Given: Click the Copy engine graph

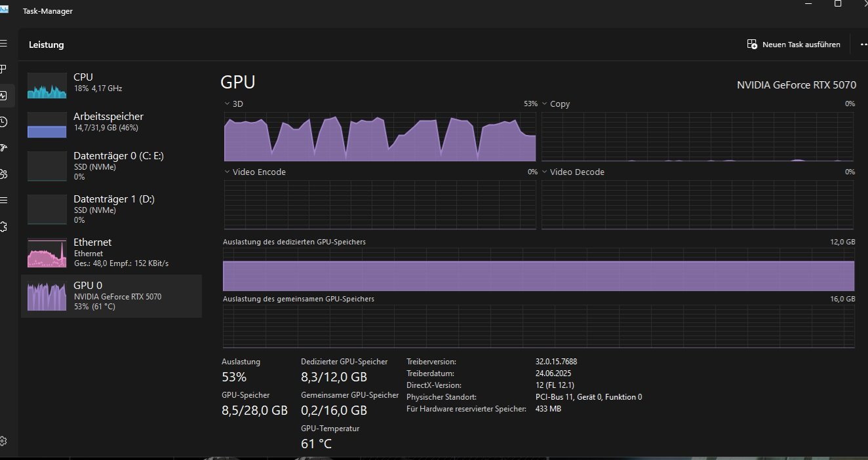Looking at the screenshot, I should (698, 136).
